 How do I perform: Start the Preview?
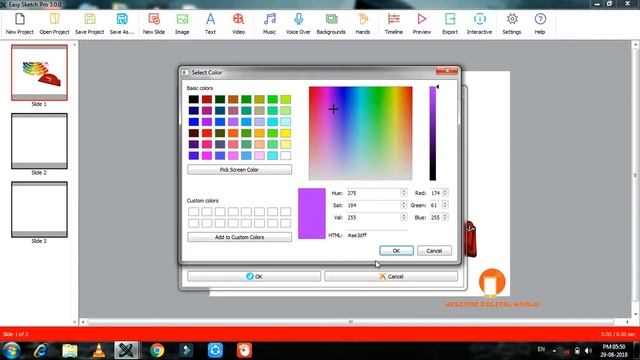(422, 24)
